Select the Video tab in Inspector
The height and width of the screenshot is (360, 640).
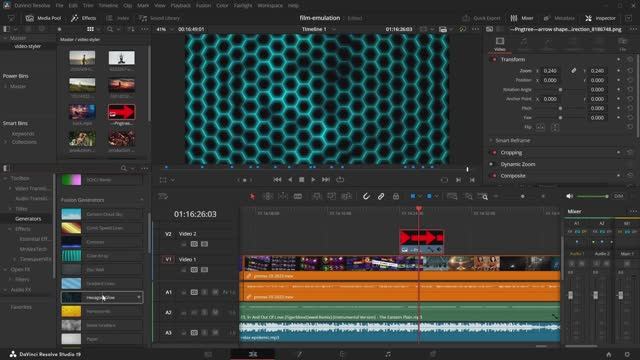click(x=500, y=44)
